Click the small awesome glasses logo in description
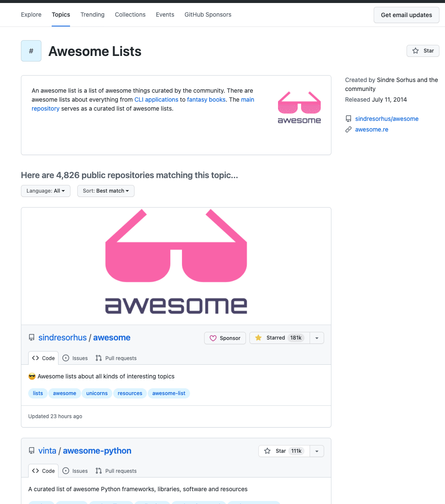445x504 pixels. [299, 107]
